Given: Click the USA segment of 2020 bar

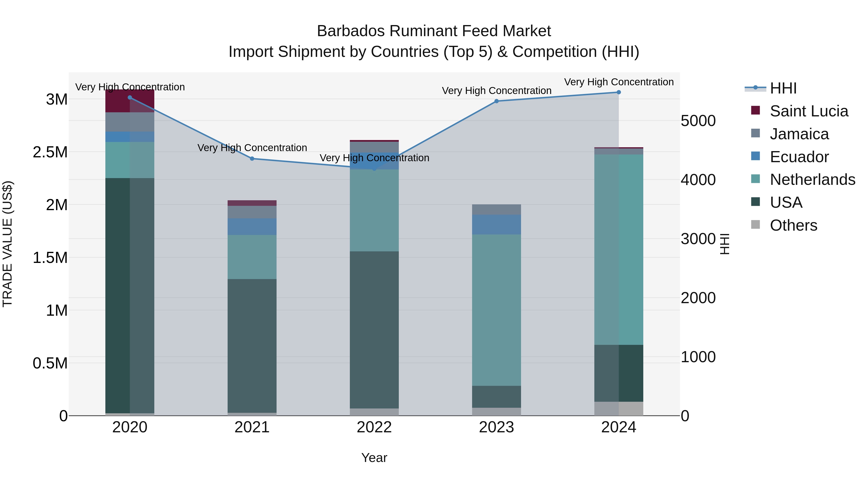Looking at the screenshot, I should point(130,296).
